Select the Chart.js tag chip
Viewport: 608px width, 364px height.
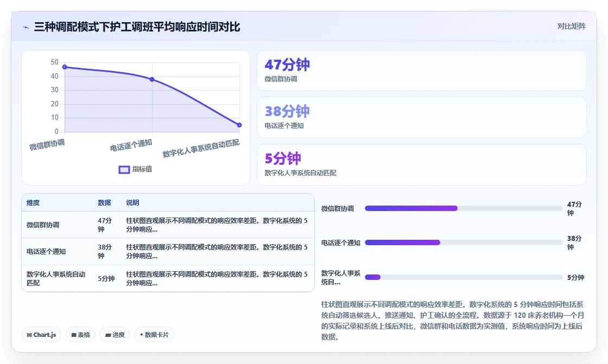[41, 335]
